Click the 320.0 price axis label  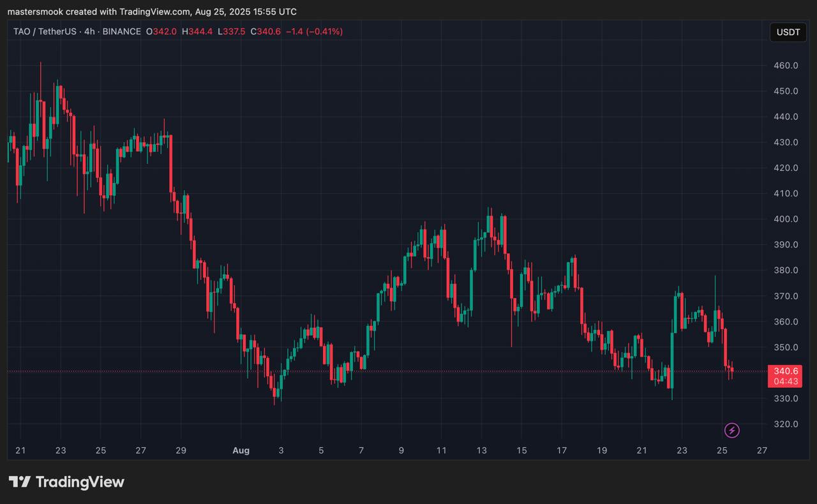[786, 424]
